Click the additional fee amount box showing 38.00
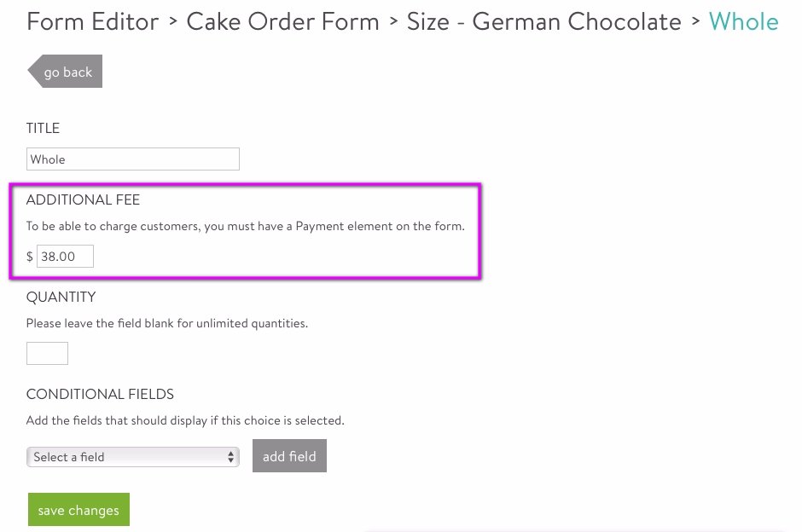Screen dimensions: 802x532 [65, 256]
